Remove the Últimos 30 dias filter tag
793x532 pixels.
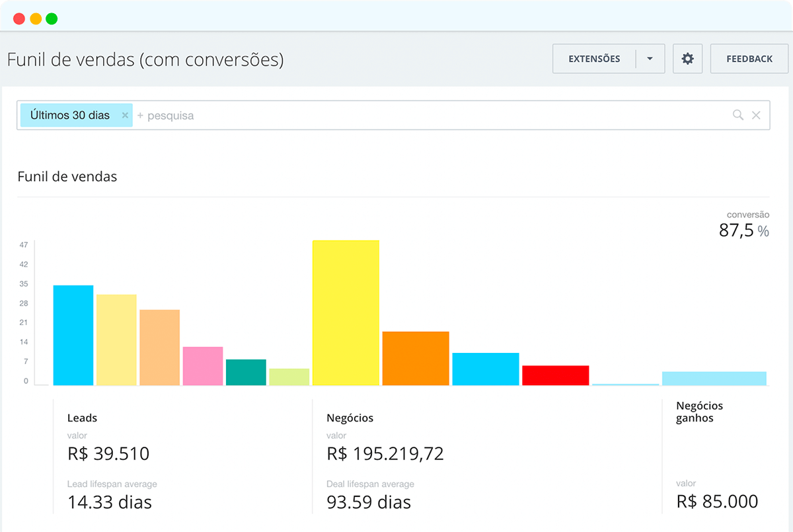[125, 115]
